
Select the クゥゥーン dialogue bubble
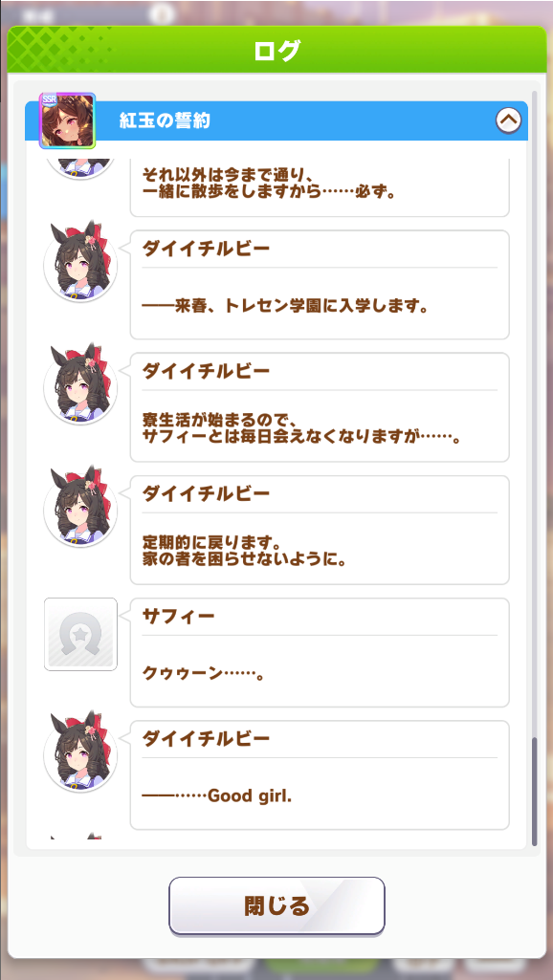pos(320,652)
